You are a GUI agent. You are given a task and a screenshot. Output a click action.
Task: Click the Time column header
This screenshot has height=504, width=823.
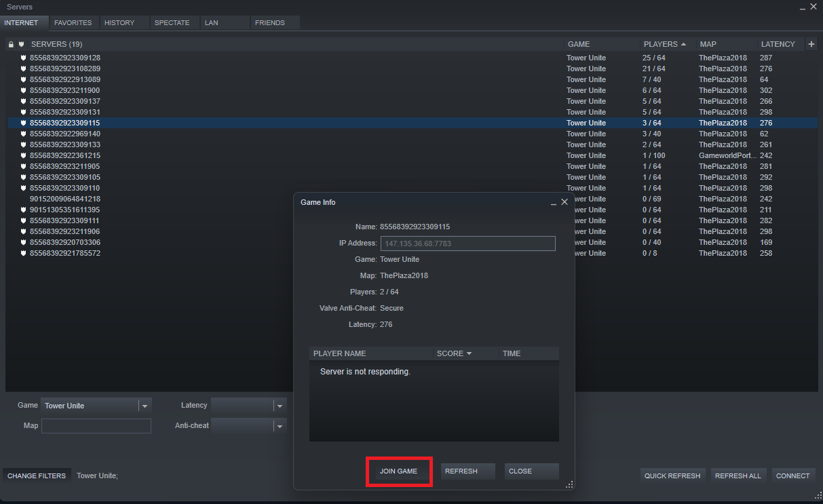[529, 353]
